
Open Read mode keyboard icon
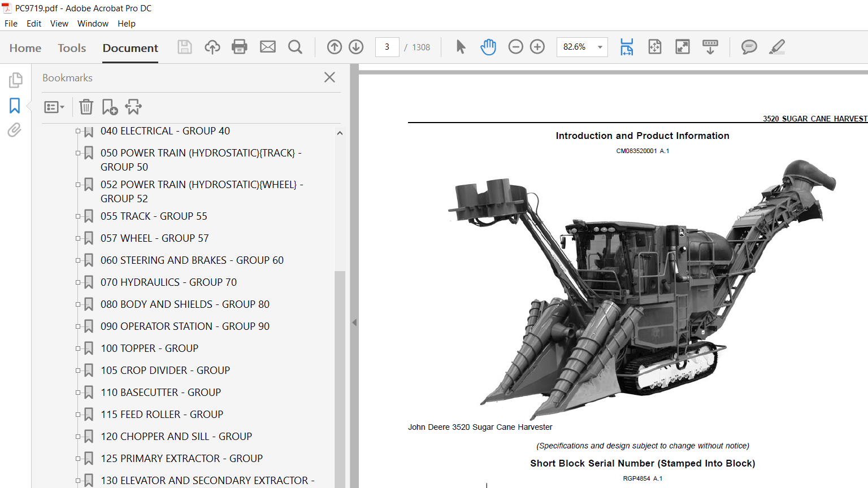click(x=710, y=47)
